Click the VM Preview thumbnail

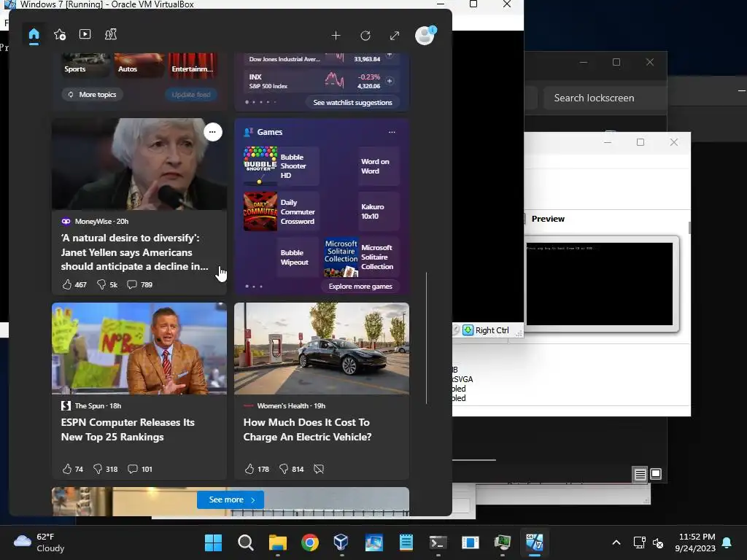point(600,284)
